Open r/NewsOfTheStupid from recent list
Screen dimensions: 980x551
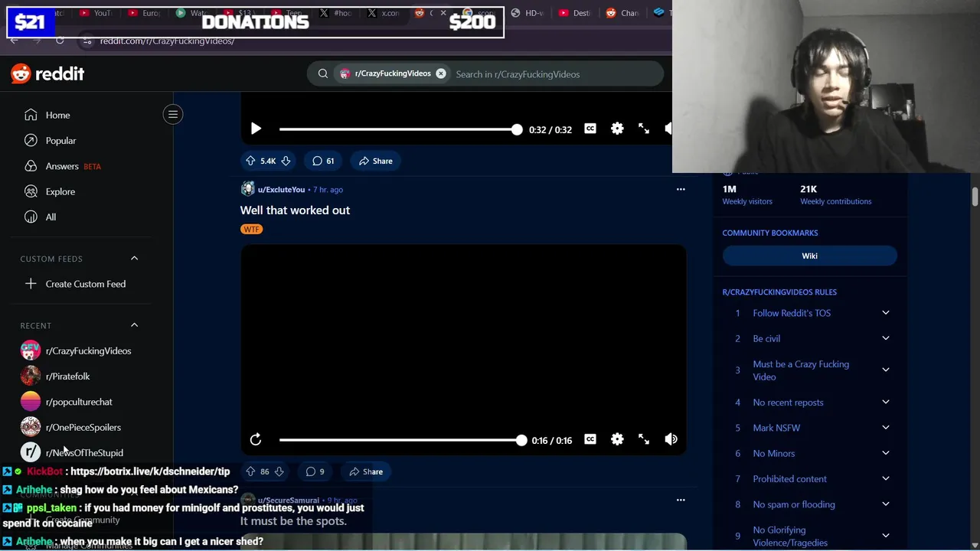pyautogui.click(x=86, y=452)
